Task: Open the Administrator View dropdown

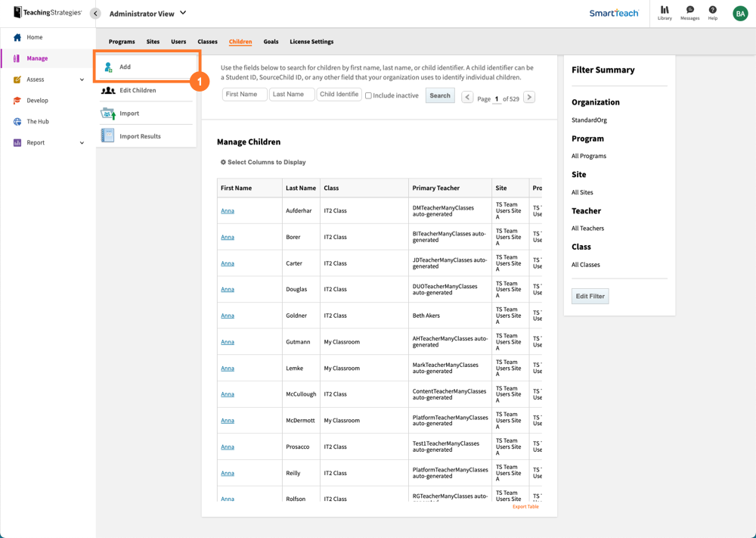Action: [147, 13]
